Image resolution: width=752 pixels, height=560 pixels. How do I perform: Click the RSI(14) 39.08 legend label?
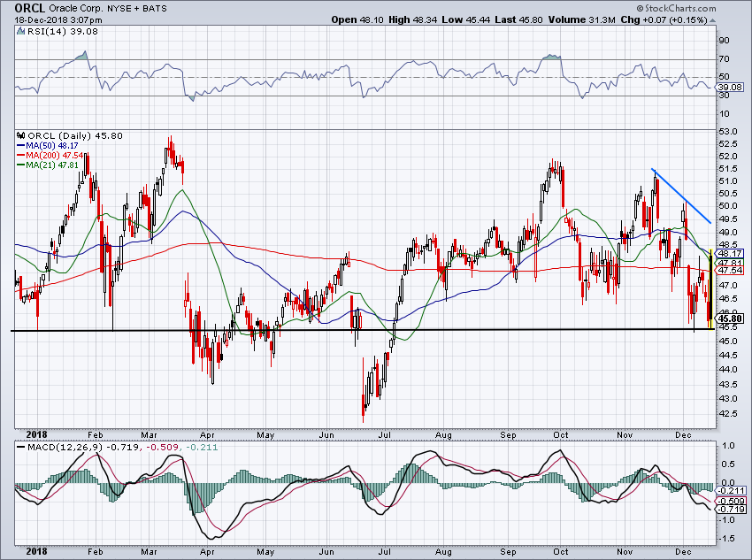62,31
